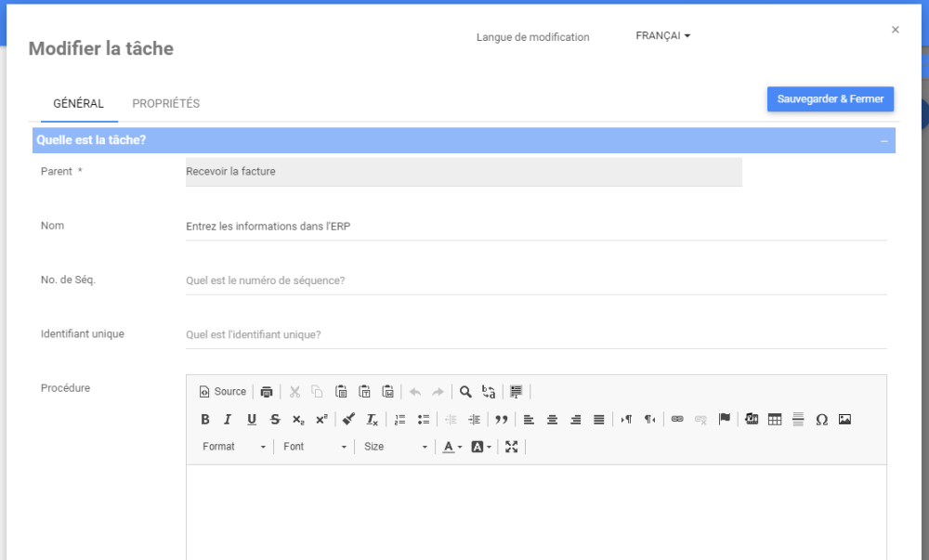The width and height of the screenshot is (929, 560).
Task: Toggle Italic formatting
Action: pos(229,419)
